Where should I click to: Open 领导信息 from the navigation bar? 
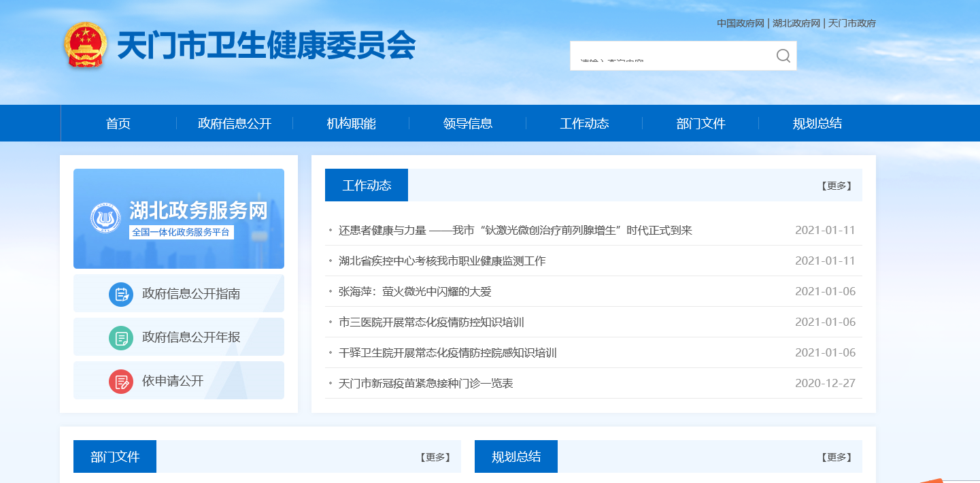pyautogui.click(x=468, y=124)
